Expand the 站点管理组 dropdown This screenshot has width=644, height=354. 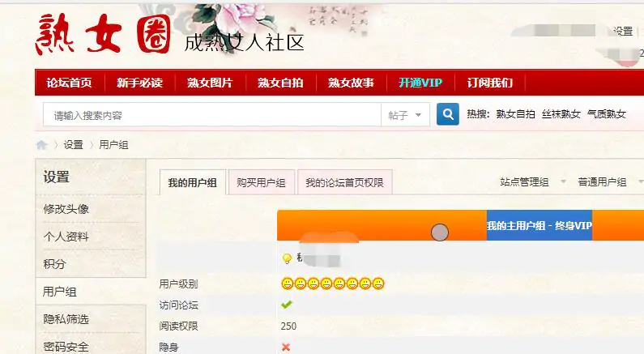point(533,182)
